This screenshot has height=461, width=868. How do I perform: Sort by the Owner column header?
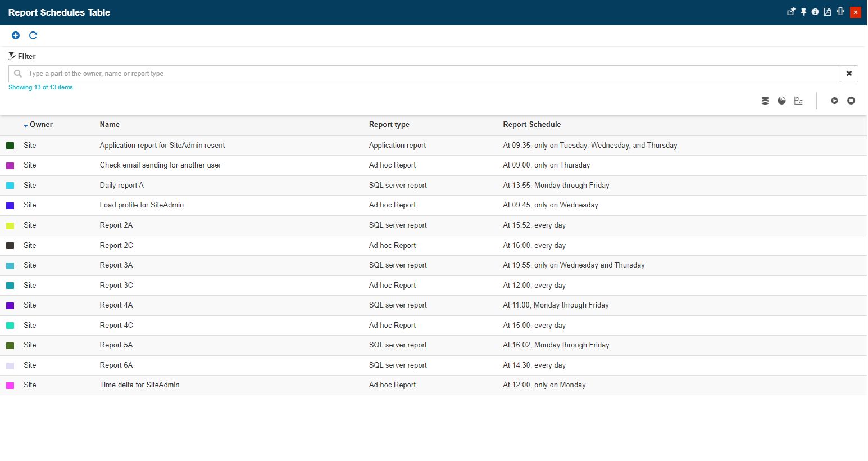[41, 125]
